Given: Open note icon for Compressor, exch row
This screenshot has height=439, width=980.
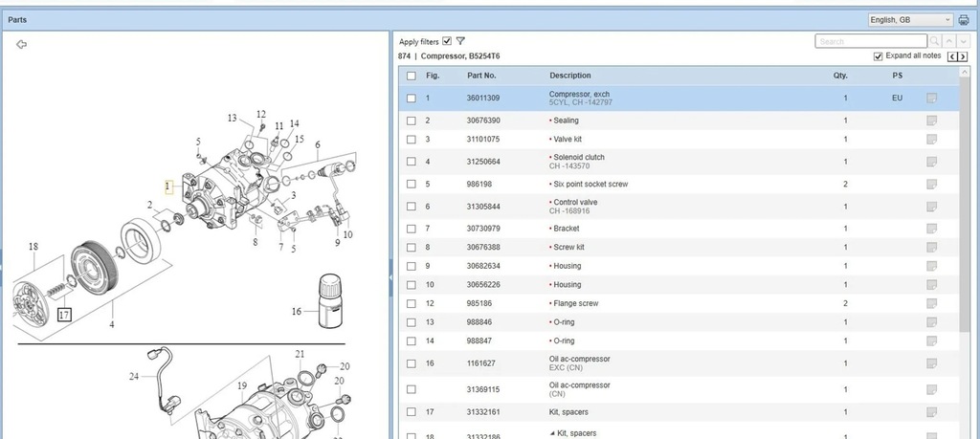Looking at the screenshot, I should coord(931,99).
